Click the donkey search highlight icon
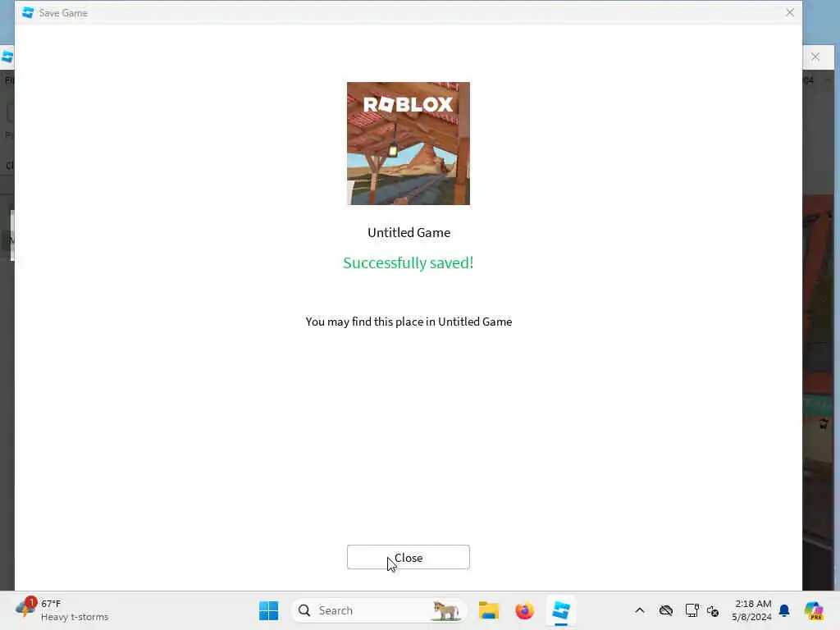The width and height of the screenshot is (840, 630). coord(445,610)
